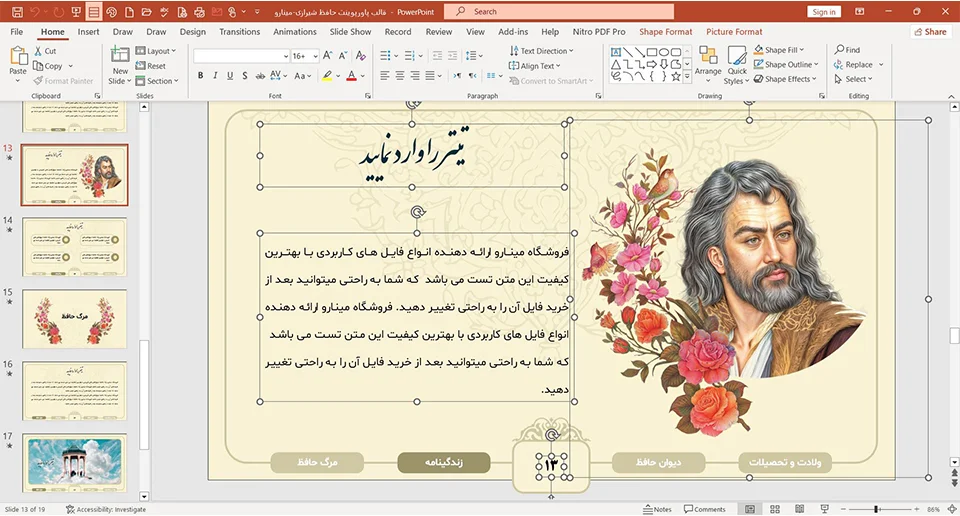Screen dimensions: 960x516
Task: Toggle Normal view in the status bar
Action: coord(750,509)
